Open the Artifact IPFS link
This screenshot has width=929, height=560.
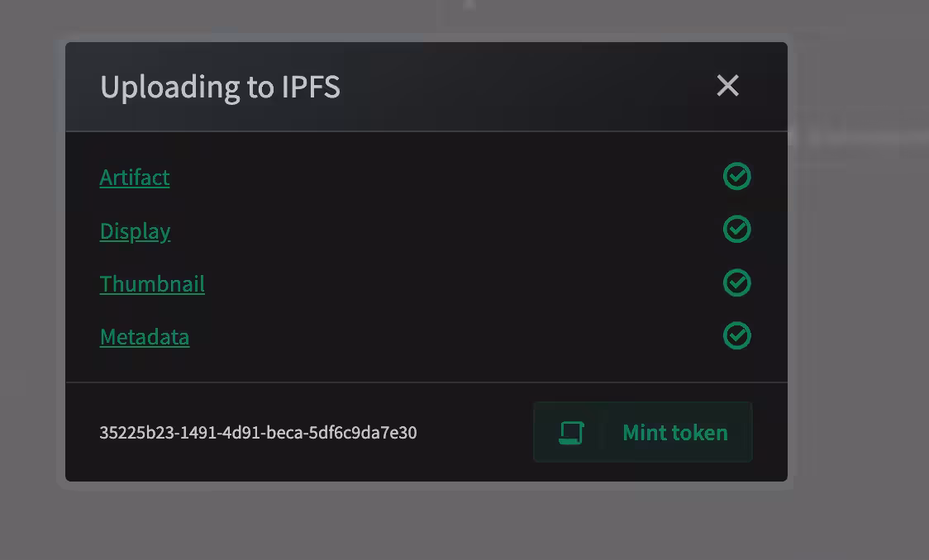[135, 178]
